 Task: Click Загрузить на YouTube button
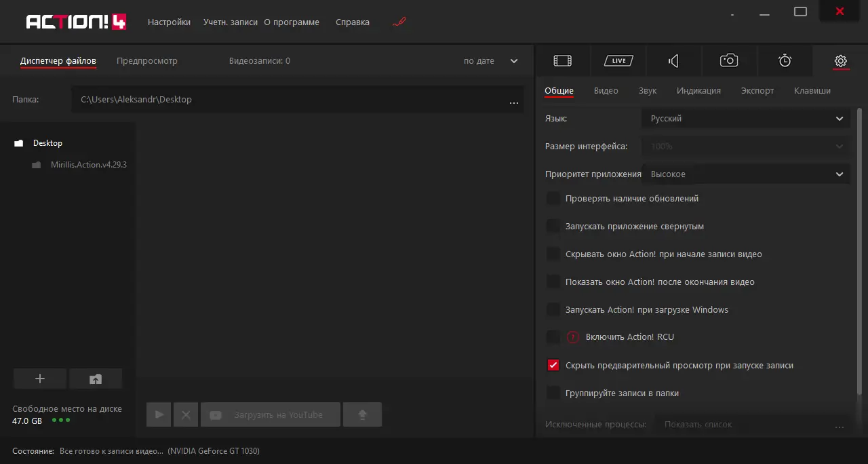click(271, 414)
